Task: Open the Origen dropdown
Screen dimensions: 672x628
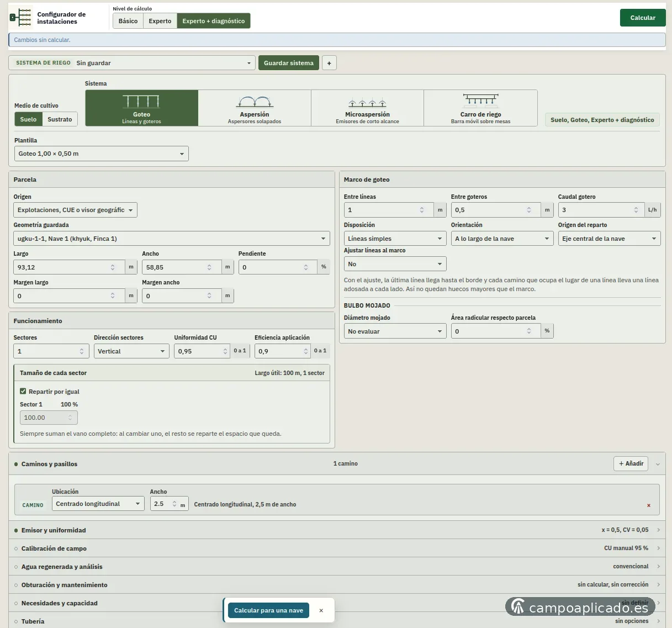Action: [x=75, y=210]
